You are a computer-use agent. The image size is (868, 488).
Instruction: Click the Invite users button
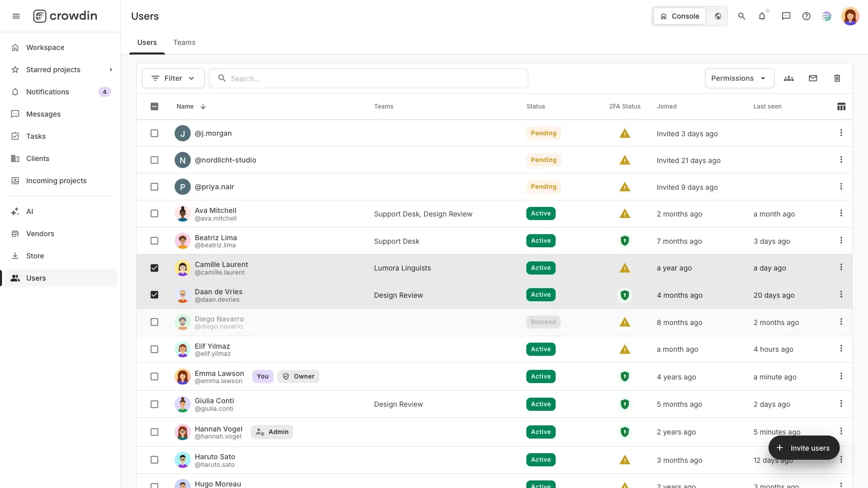[804, 448]
